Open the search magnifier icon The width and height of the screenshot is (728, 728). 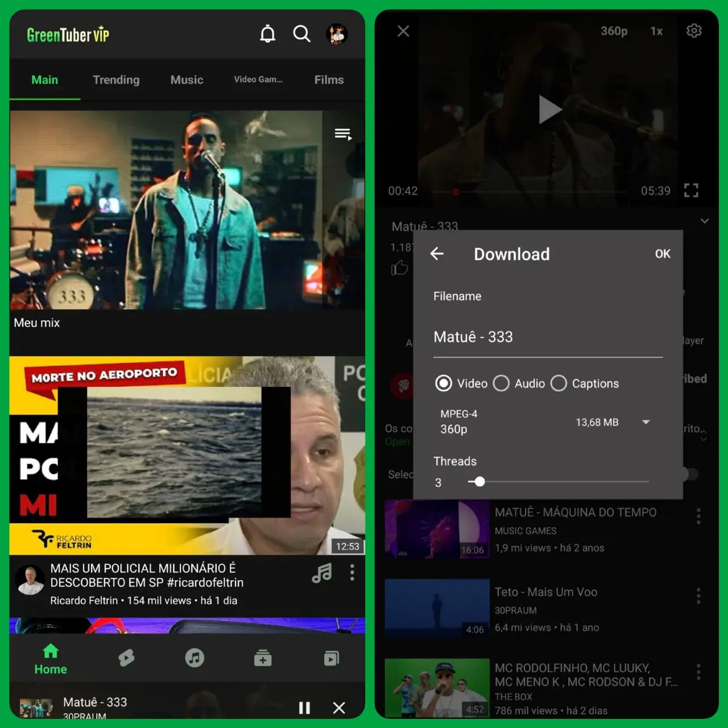click(301, 34)
